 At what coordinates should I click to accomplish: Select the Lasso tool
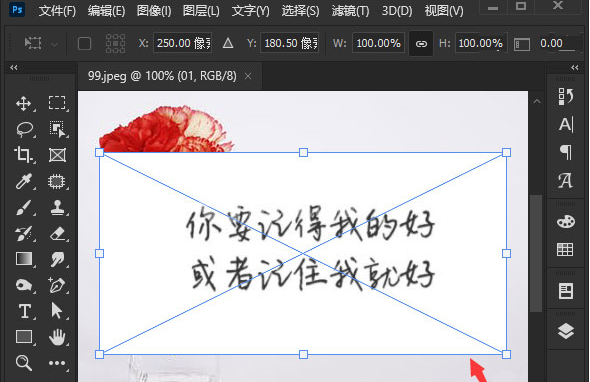tap(24, 129)
